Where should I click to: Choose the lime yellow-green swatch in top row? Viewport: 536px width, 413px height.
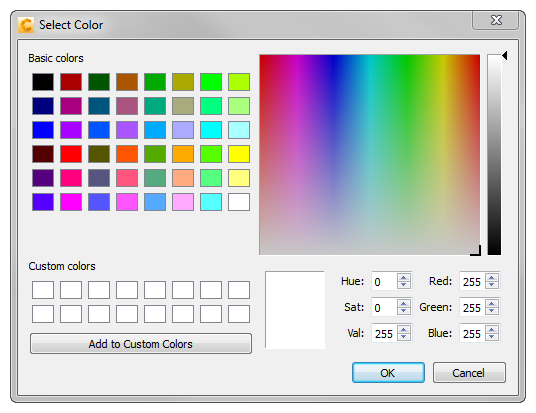(x=239, y=82)
